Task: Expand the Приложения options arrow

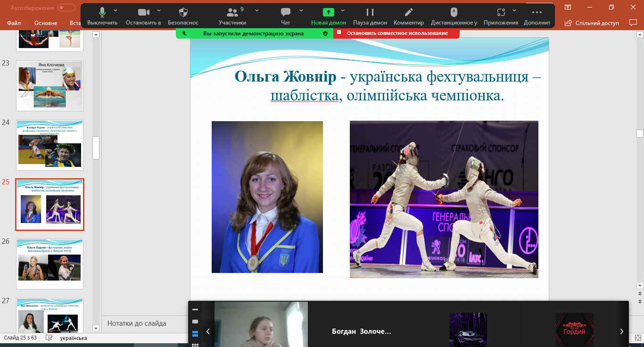Action: coord(514,10)
